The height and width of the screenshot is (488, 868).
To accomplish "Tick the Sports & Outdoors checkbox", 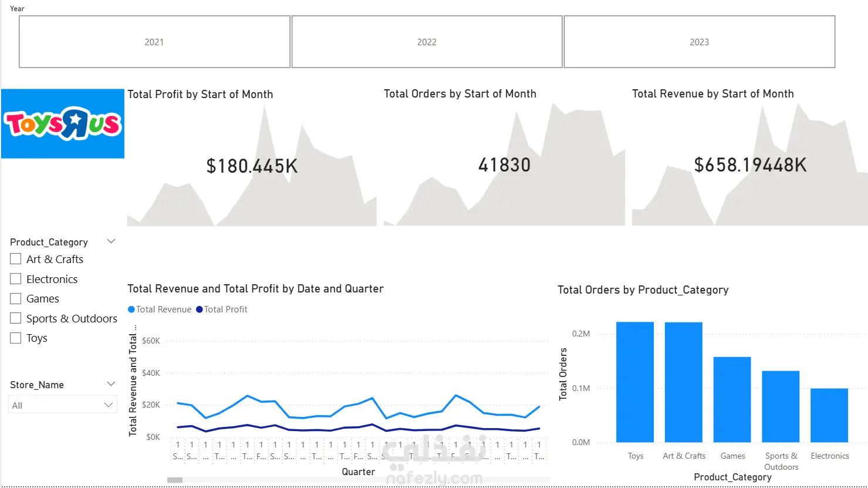I will point(16,318).
